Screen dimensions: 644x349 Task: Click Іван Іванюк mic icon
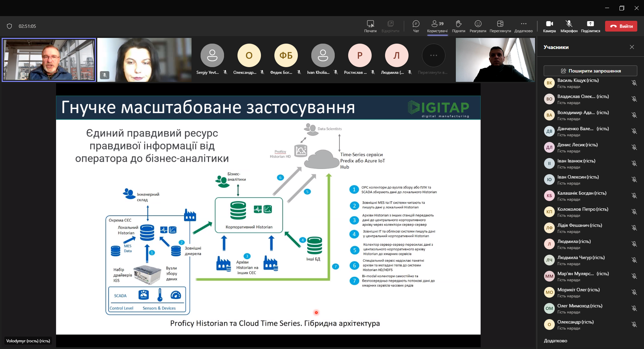[x=634, y=163]
